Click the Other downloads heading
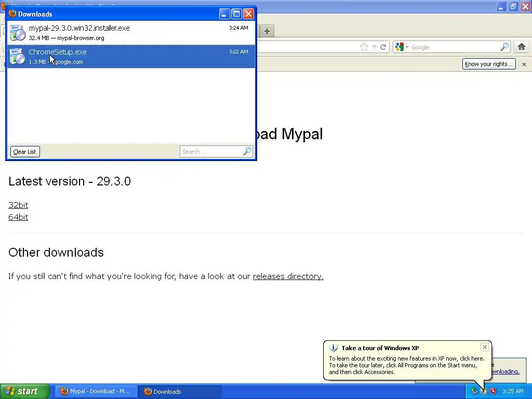Image resolution: width=532 pixels, height=399 pixels. coord(56,252)
